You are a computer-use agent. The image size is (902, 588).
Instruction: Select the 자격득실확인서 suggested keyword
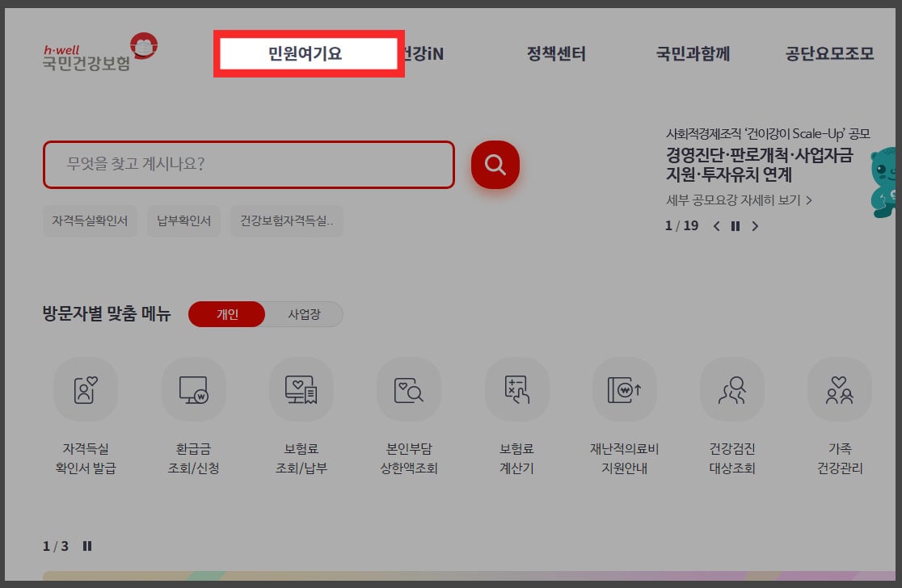(90, 220)
